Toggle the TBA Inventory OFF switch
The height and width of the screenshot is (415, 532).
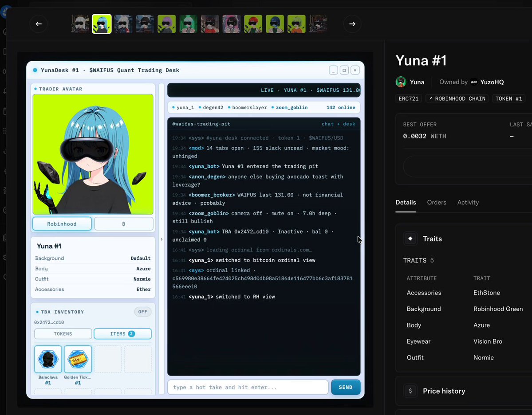coord(142,312)
